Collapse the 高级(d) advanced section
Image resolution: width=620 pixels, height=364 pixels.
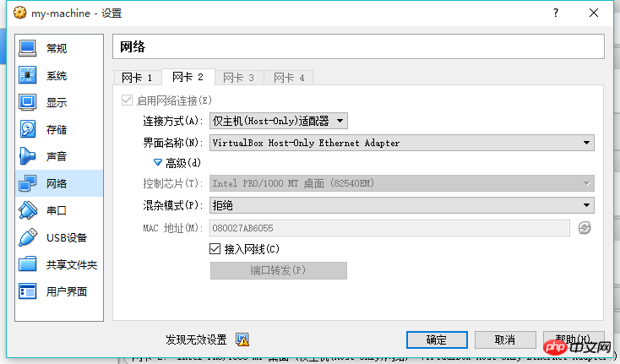(158, 162)
